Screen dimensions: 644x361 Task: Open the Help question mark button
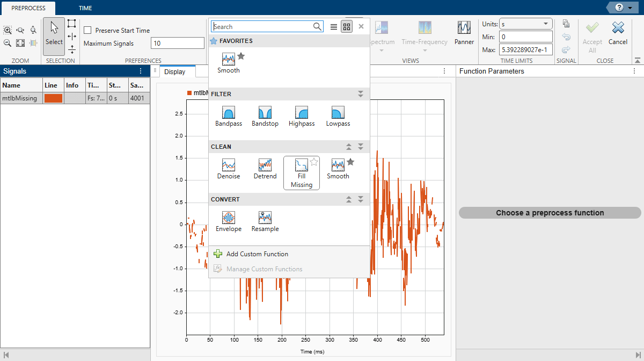620,8
